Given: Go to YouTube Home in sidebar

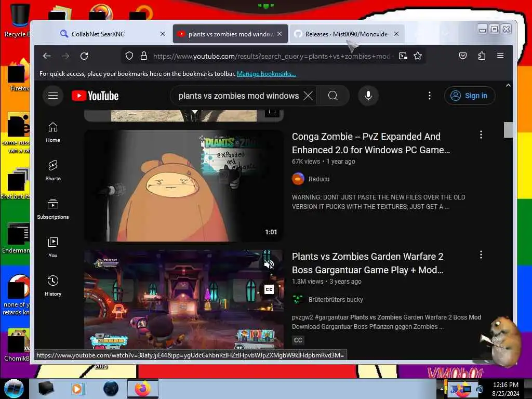Looking at the screenshot, I should 53,132.
